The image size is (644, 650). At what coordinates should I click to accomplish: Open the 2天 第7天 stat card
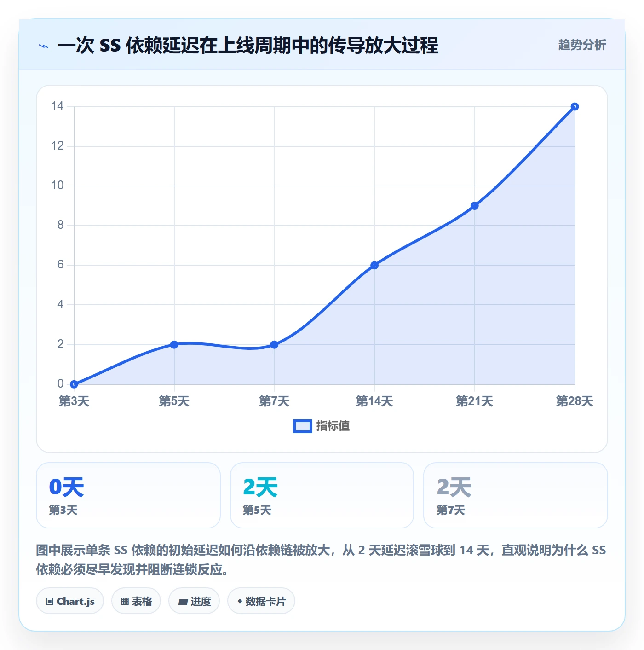pos(516,495)
